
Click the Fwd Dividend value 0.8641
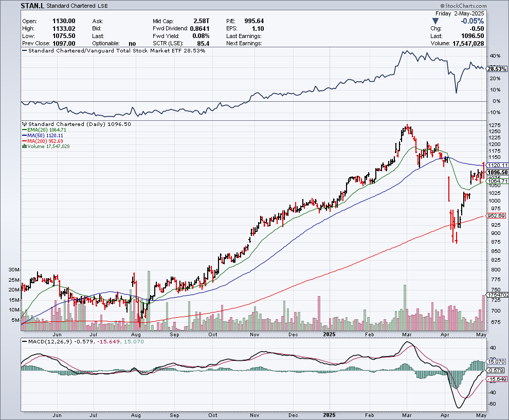point(199,29)
